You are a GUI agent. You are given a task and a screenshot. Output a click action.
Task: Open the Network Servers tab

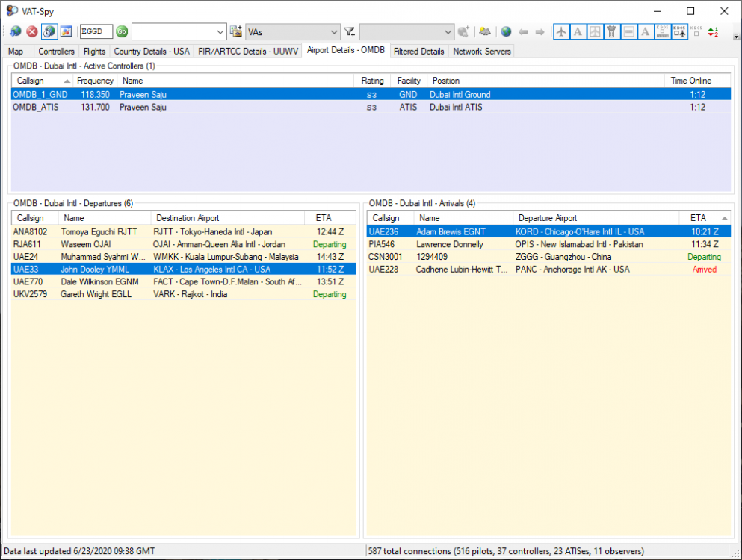pos(482,52)
